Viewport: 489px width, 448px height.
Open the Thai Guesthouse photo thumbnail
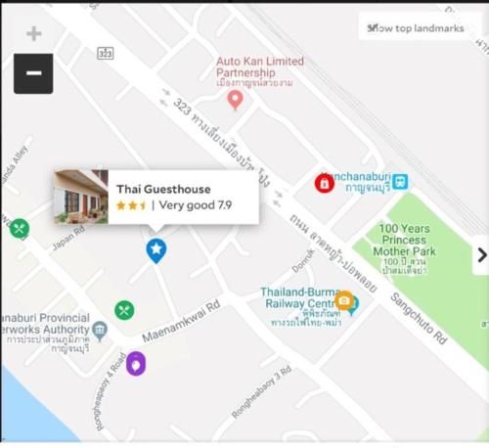(81, 197)
